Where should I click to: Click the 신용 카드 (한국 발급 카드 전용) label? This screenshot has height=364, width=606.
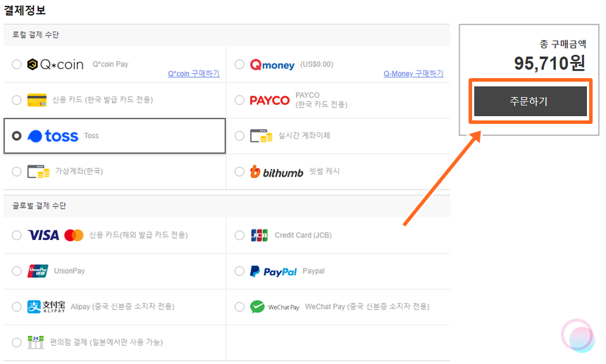coord(103,100)
